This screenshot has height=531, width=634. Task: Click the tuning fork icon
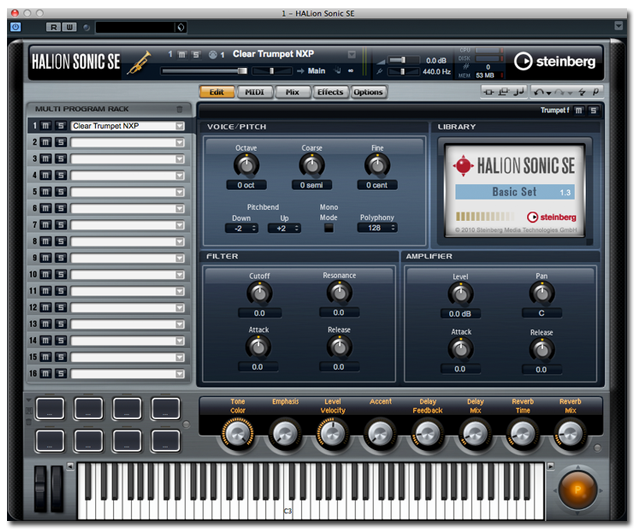click(x=379, y=72)
